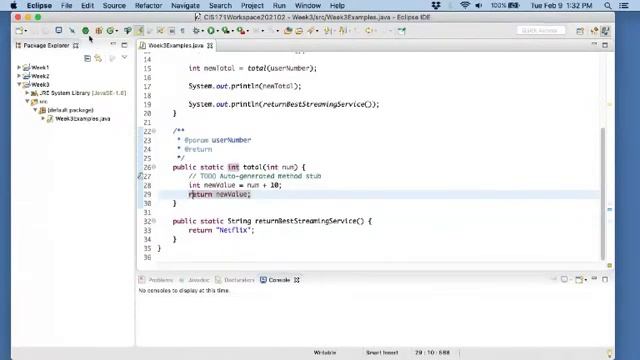The width and height of the screenshot is (640, 360).
Task: Click the Open Type toolbar icon
Action: (x=288, y=31)
